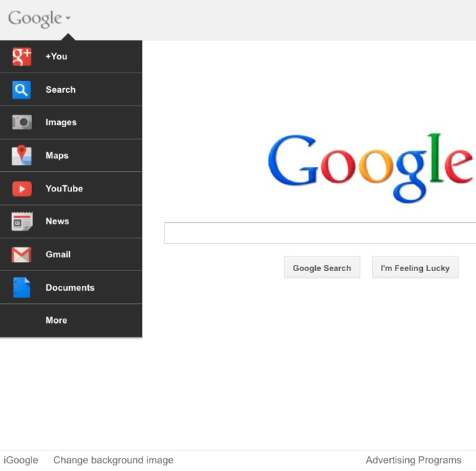Image resolution: width=476 pixels, height=471 pixels.
Task: Click the News newspaper icon
Action: 22,222
